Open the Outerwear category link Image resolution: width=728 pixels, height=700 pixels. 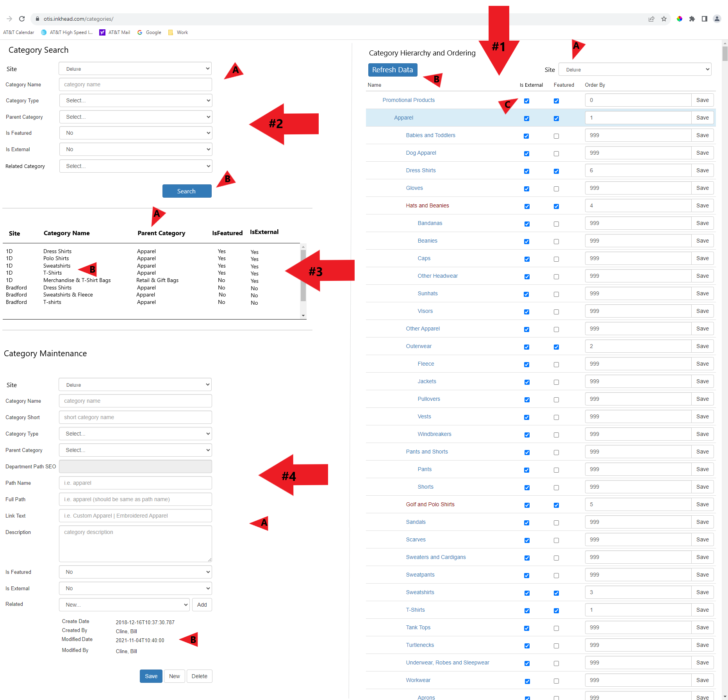419,346
